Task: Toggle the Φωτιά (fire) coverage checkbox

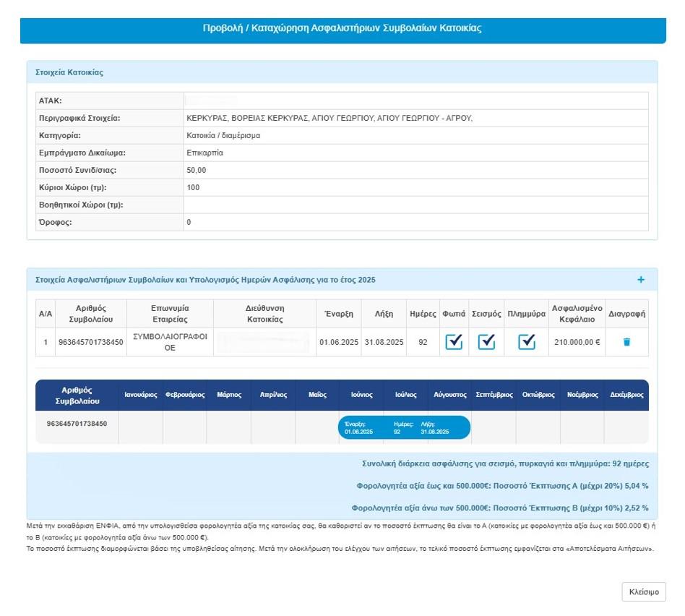Action: [454, 342]
